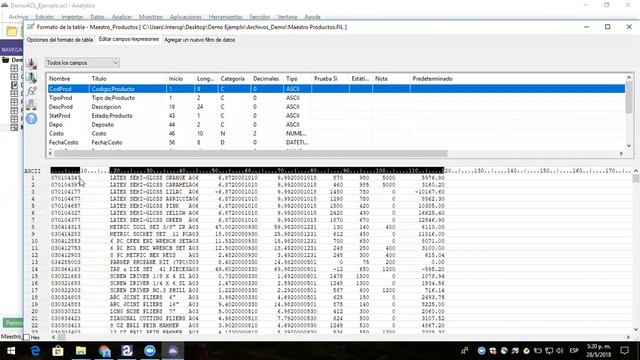Viewport: 640px width, 360px height.
Task: Switch to 'Opciones del formato de tabla' tab
Action: 60,40
